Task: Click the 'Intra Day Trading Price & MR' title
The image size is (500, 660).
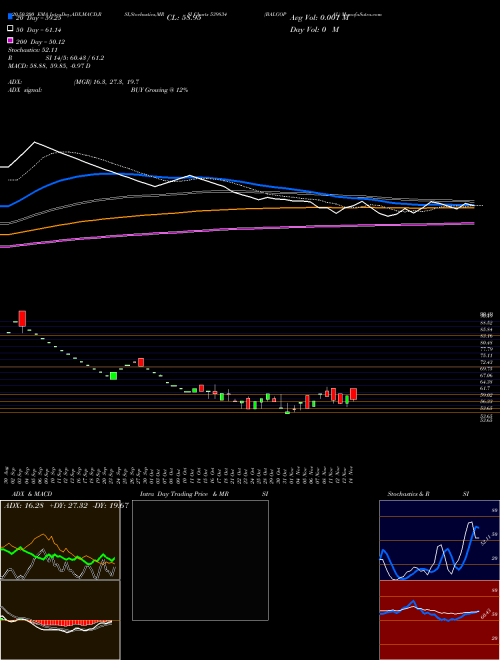Action: coord(184,494)
